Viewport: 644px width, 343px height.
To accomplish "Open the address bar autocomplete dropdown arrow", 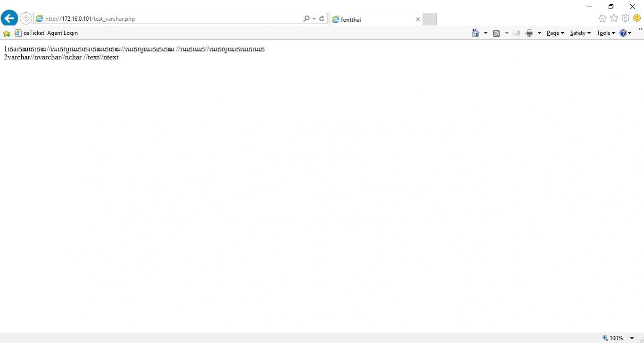I will (314, 19).
